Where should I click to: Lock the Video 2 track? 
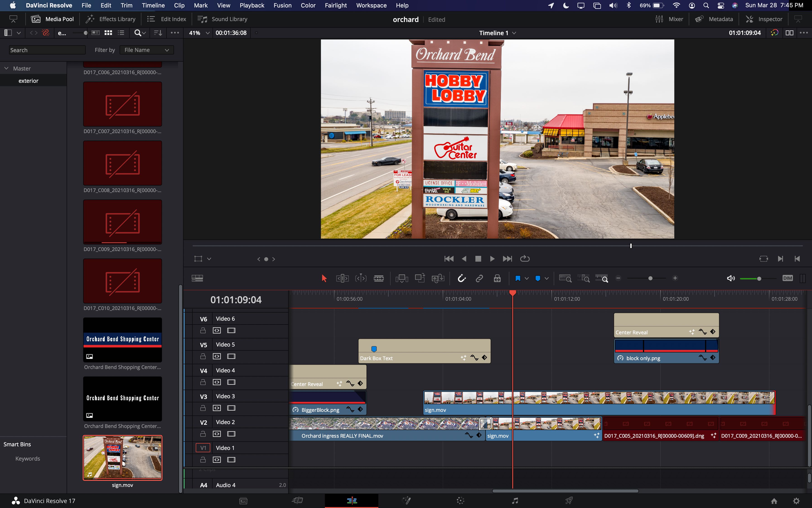203,434
